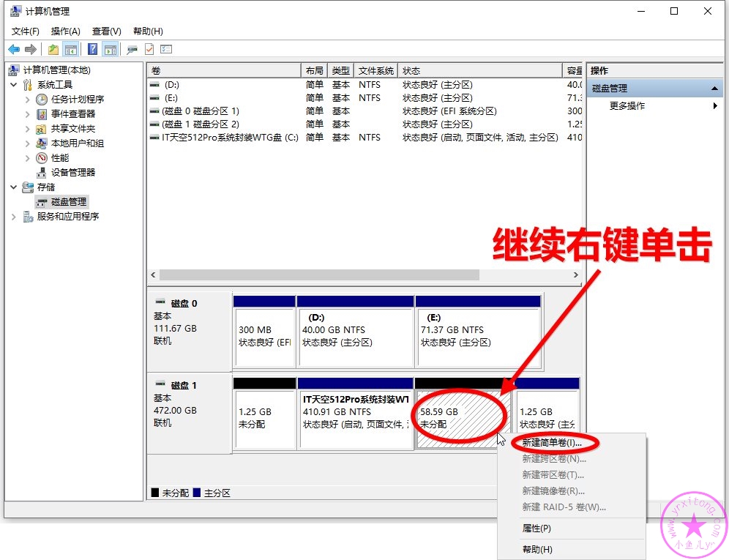The width and height of the screenshot is (729, 560).
Task: Expand the 性能 node chevron
Action: (27, 157)
